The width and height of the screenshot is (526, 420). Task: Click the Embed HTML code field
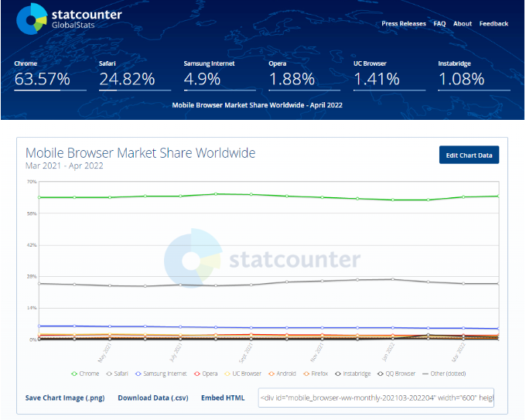click(x=376, y=398)
